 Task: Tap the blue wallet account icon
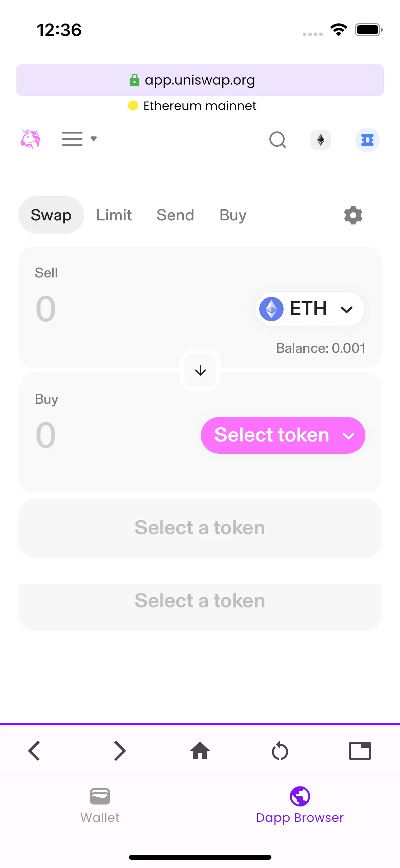(x=367, y=140)
